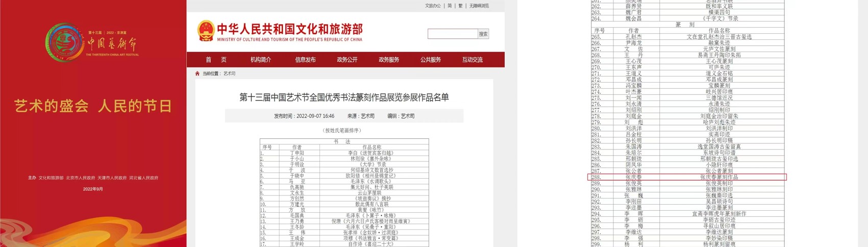Viewport: 868px width, 247px height.
Task: Switch to traditional Chinese via 繁 link
Action: pyautogui.click(x=460, y=6)
